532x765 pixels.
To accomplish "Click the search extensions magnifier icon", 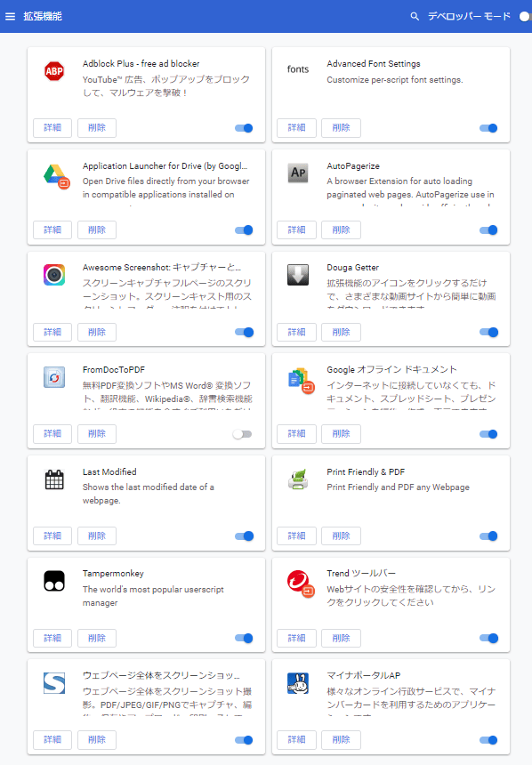I will point(415,17).
